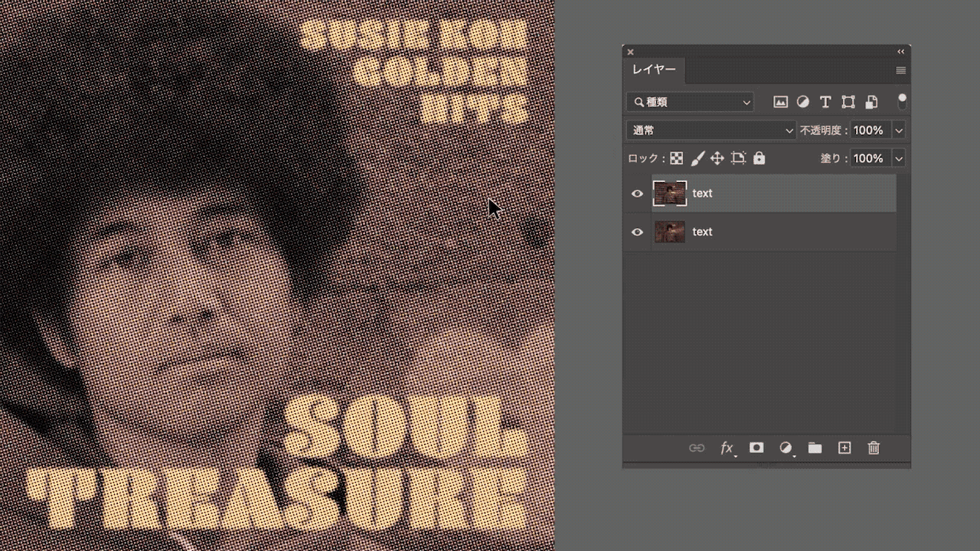980x551 pixels.
Task: Click the unselected text layer thumbnail
Action: 670,232
